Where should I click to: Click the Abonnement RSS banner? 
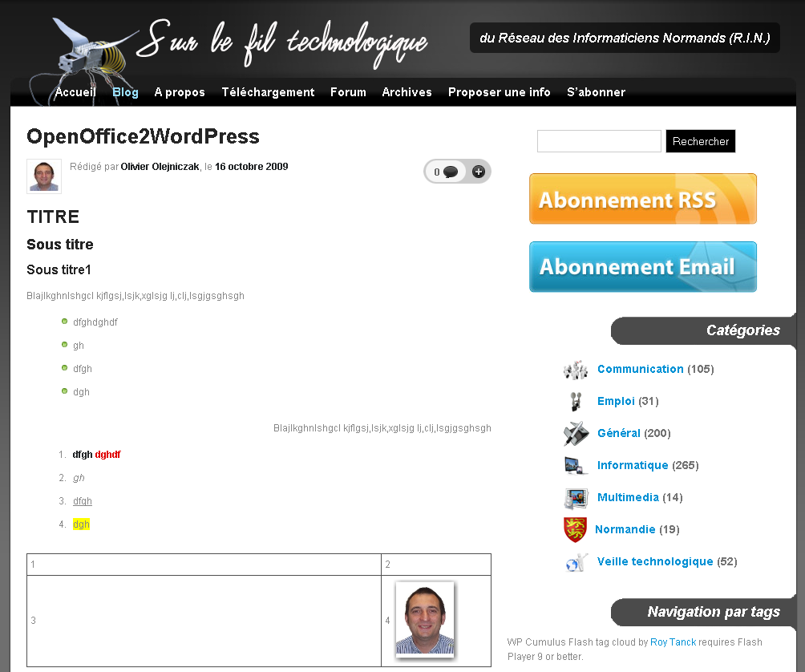click(643, 199)
